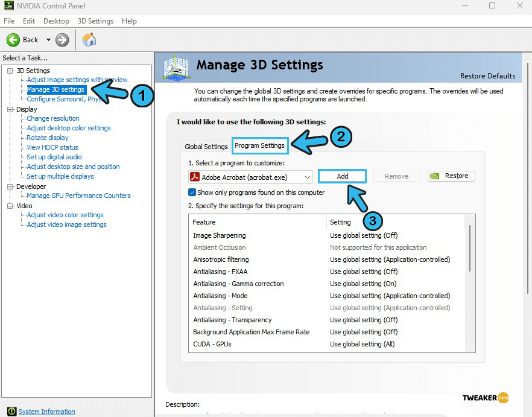532x417 pixels.
Task: Open the Help menu
Action: coord(129,21)
